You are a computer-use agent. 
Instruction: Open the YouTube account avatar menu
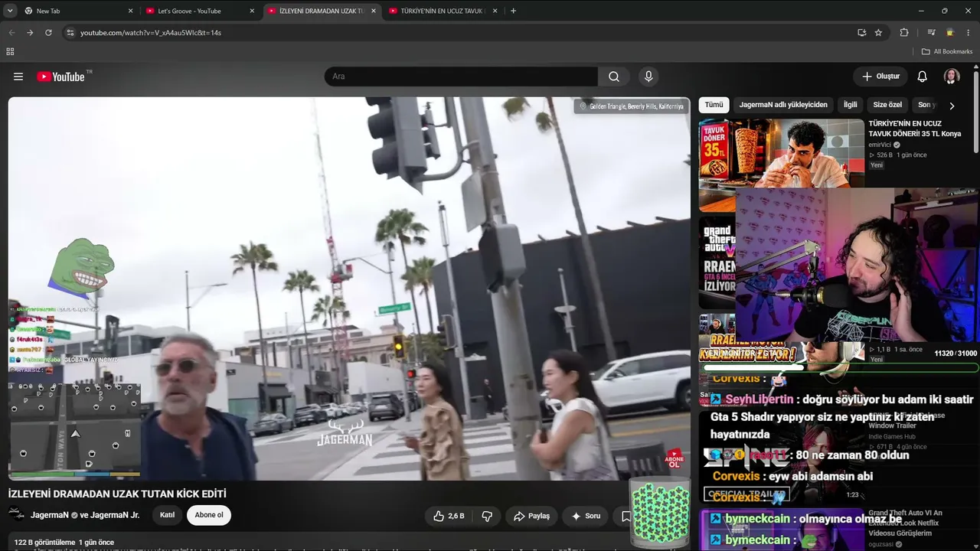(952, 77)
